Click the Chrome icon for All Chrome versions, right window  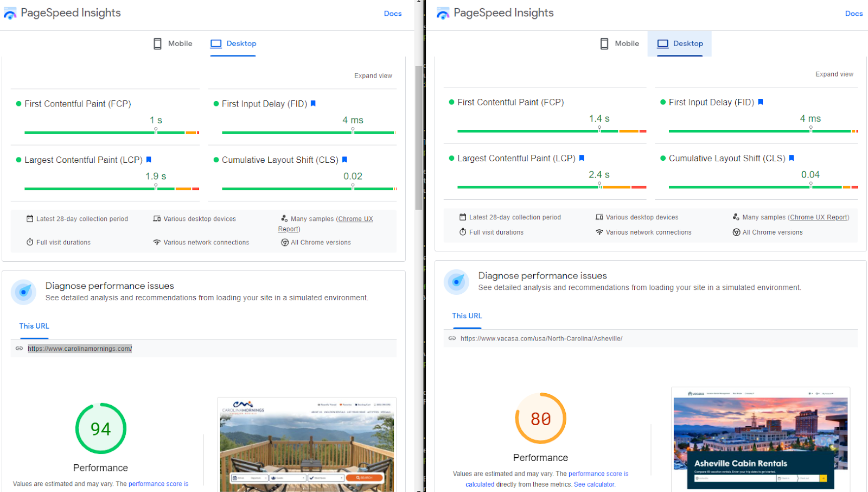(736, 232)
